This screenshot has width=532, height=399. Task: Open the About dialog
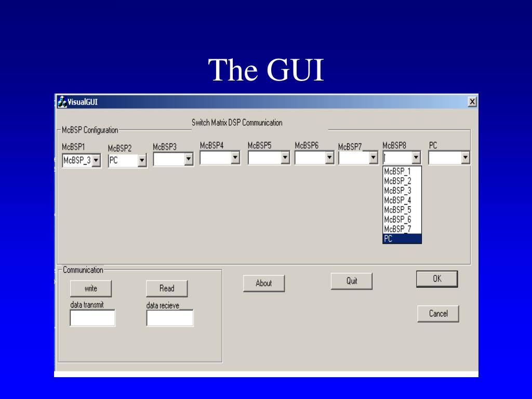[x=263, y=283]
